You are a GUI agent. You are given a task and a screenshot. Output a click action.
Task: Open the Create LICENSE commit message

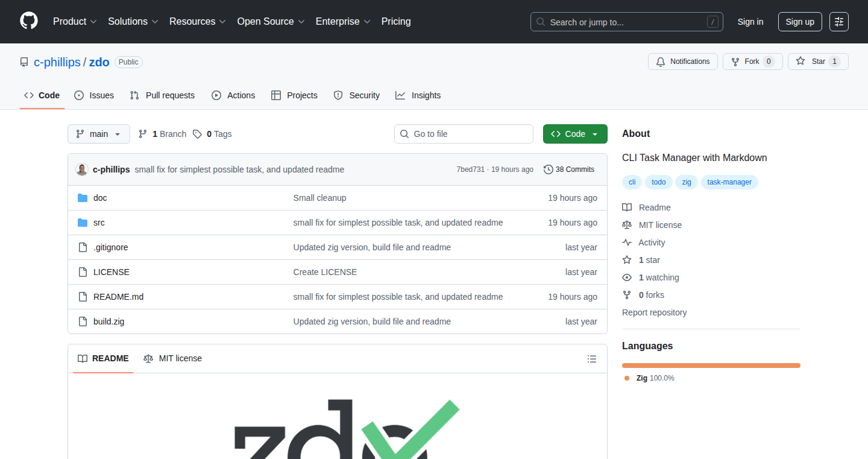[325, 272]
